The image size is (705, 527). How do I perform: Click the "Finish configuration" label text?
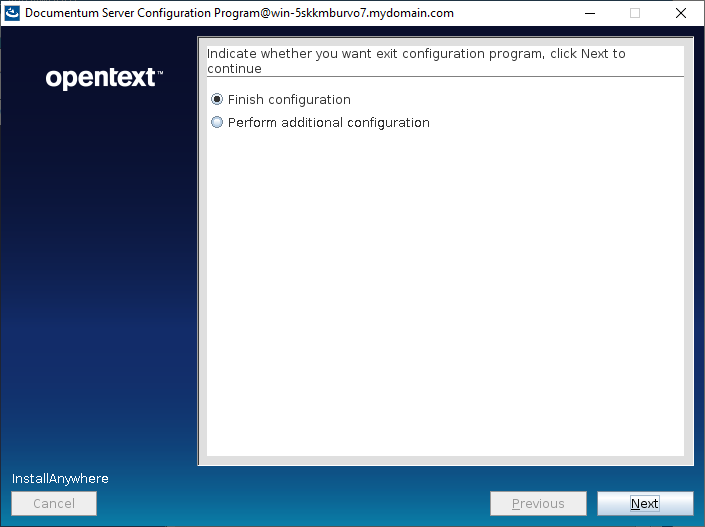pyautogui.click(x=289, y=100)
